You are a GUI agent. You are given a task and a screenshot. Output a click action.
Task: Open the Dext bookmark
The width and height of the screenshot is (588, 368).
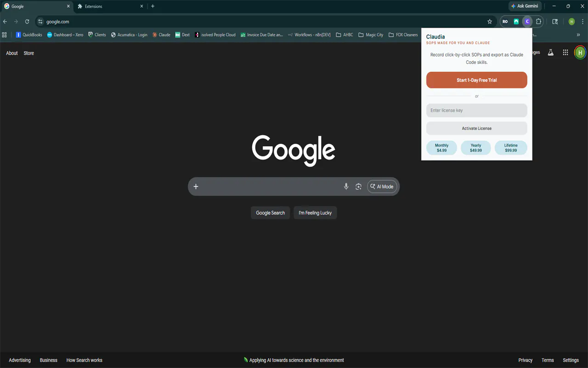(x=182, y=34)
